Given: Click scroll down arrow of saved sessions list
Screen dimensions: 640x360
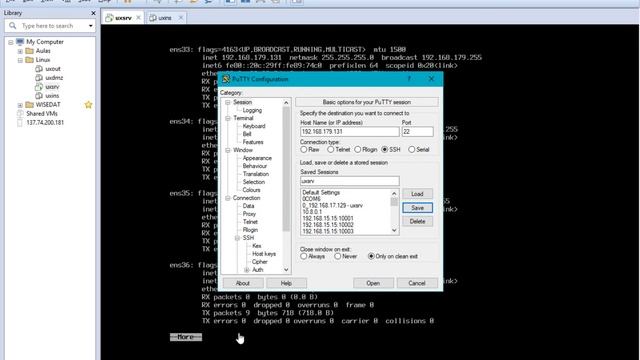Looking at the screenshot, I should 394,231.
